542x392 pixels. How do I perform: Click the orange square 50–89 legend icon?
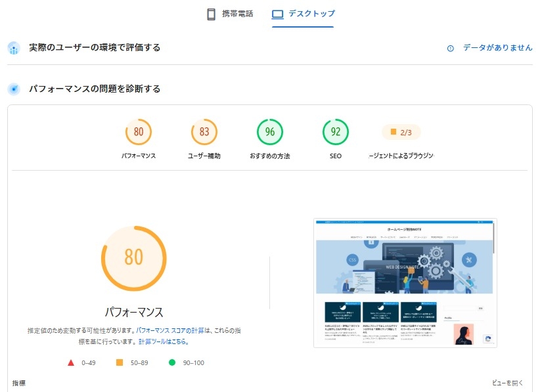click(120, 362)
